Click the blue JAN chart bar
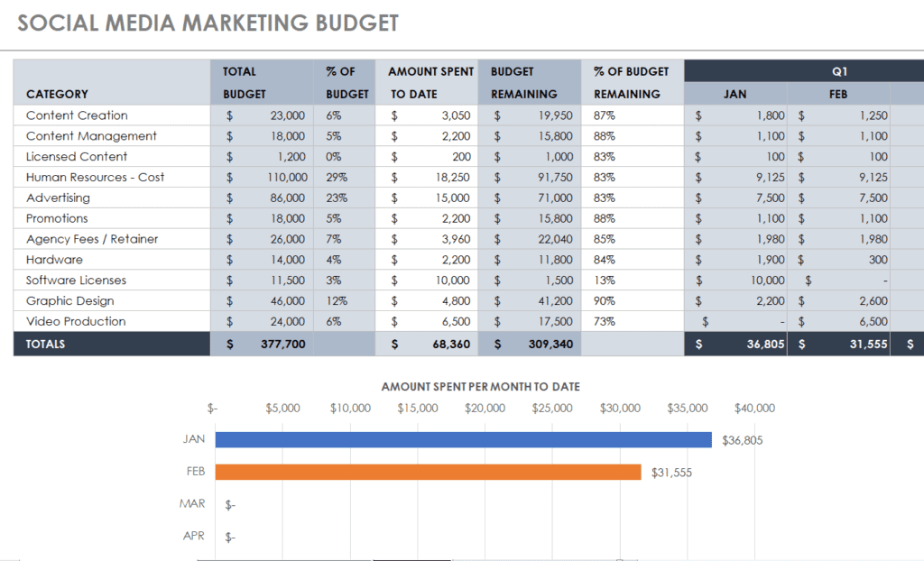Image resolution: width=924 pixels, height=561 pixels. 463,439
